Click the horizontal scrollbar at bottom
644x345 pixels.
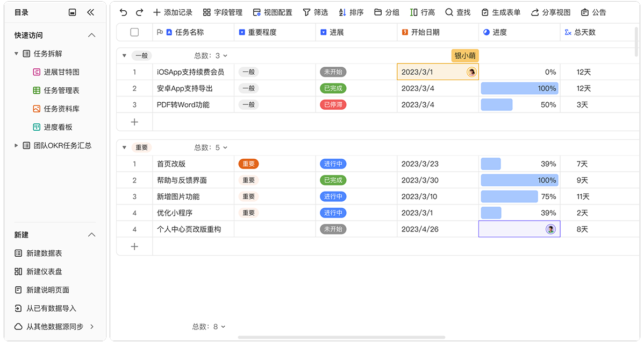pyautogui.click(x=341, y=337)
